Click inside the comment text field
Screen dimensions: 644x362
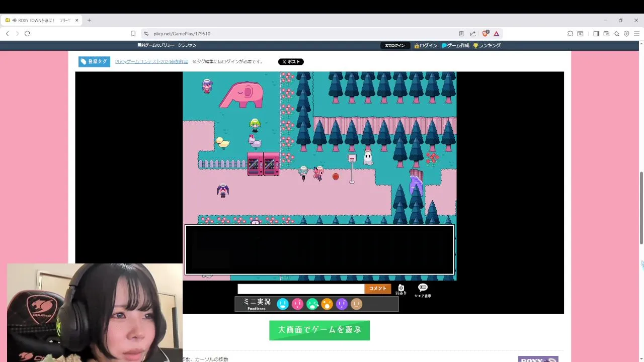click(301, 289)
